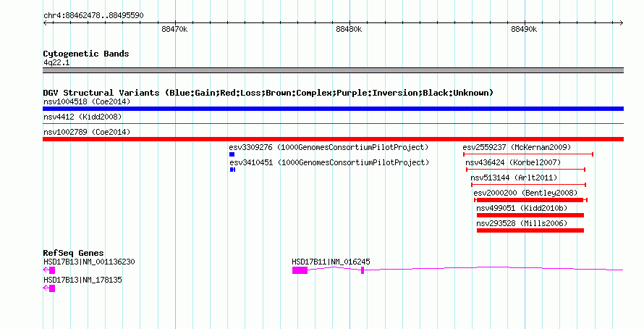Click the right arrow end of the ruler
This screenshot has width=644, height=329.
click(622, 23)
